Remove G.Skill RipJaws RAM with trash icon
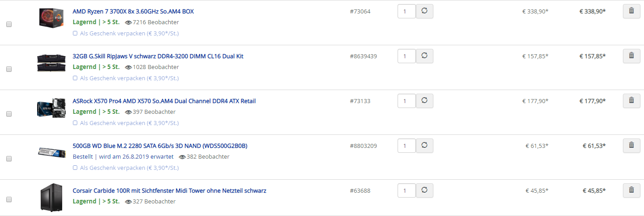The height and width of the screenshot is (216, 644). 631,56
